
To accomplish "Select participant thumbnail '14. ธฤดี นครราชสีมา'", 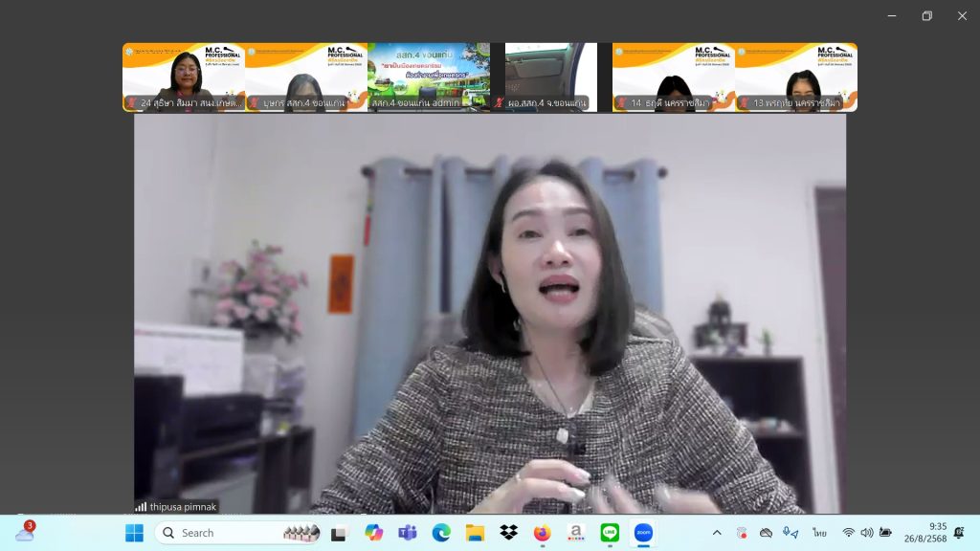I will pyautogui.click(x=674, y=77).
